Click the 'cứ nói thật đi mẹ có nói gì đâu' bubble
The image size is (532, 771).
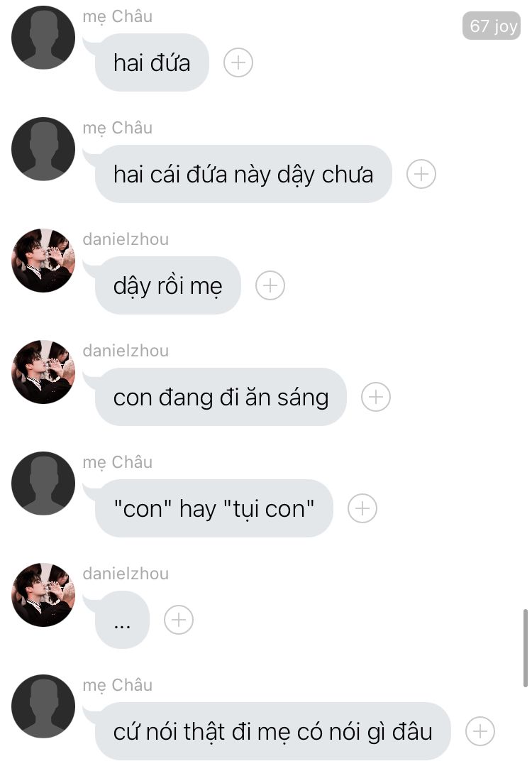coord(272,731)
